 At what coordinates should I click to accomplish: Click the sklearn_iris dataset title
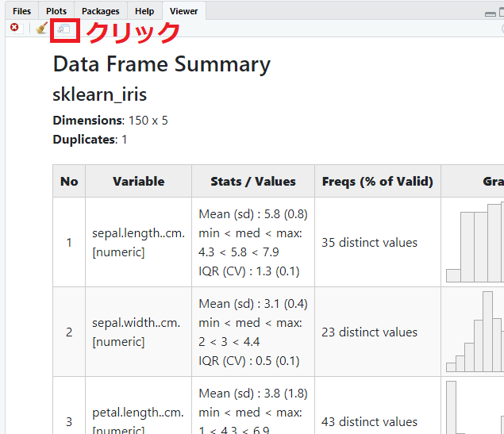tap(99, 94)
